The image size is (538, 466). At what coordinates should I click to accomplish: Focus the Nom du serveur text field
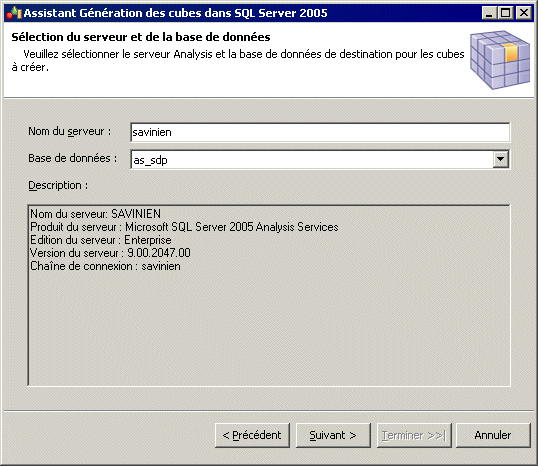point(320,132)
